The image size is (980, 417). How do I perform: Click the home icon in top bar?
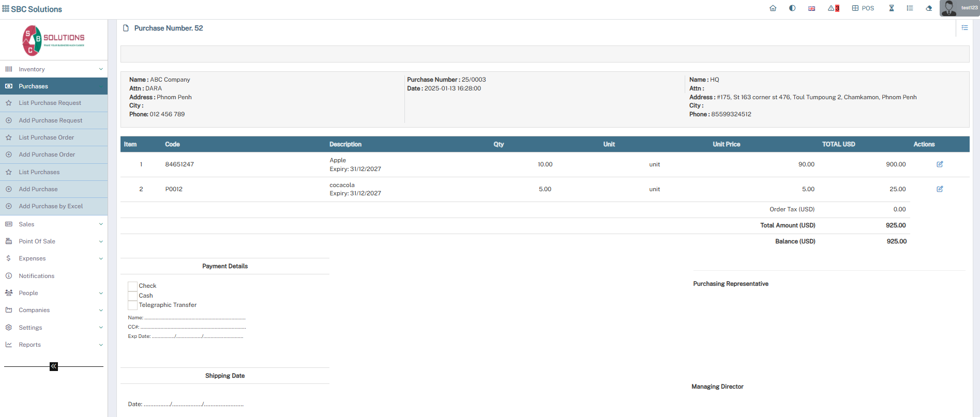click(x=773, y=8)
